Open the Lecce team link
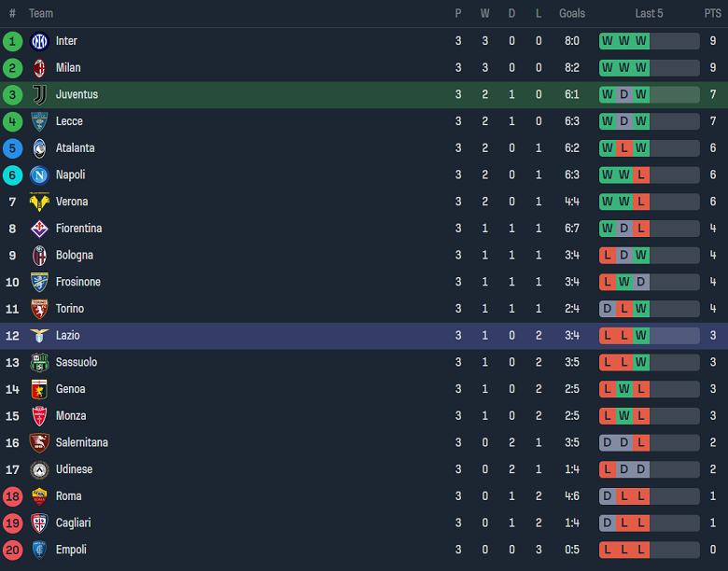The image size is (728, 571). (69, 121)
